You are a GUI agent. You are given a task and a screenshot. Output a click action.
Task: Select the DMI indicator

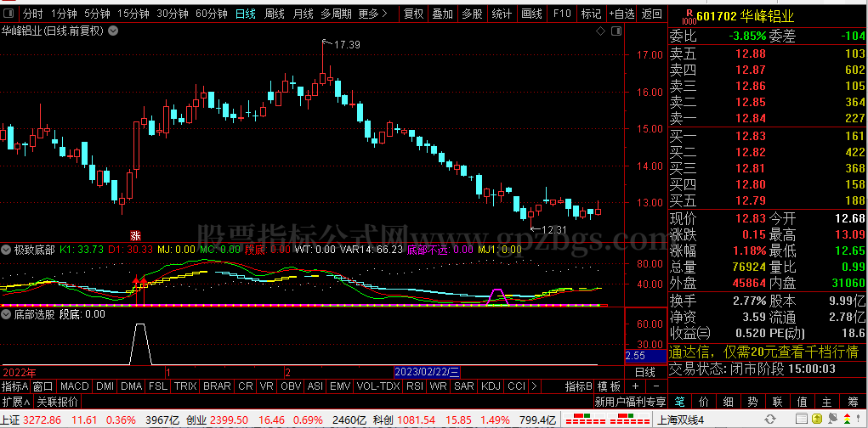click(x=105, y=386)
